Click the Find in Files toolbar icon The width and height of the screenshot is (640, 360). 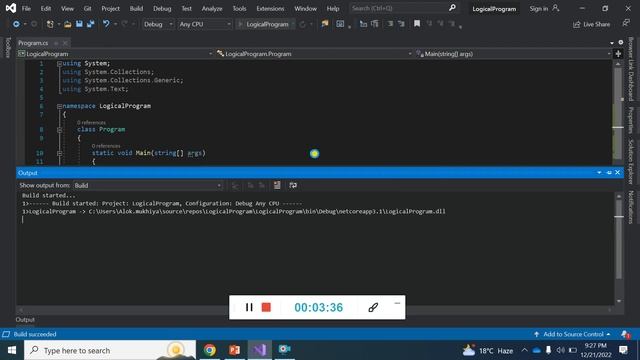coord(325,24)
